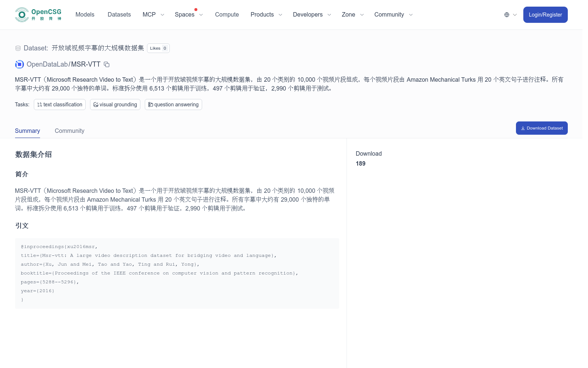588x368 pixels.
Task: Open the Spaces menu label
Action: (x=184, y=15)
